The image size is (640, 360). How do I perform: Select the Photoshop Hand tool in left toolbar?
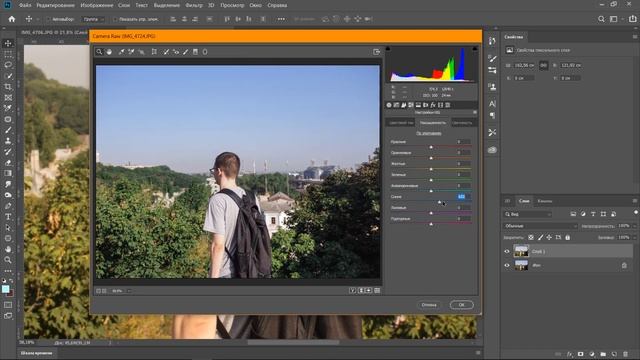8,249
